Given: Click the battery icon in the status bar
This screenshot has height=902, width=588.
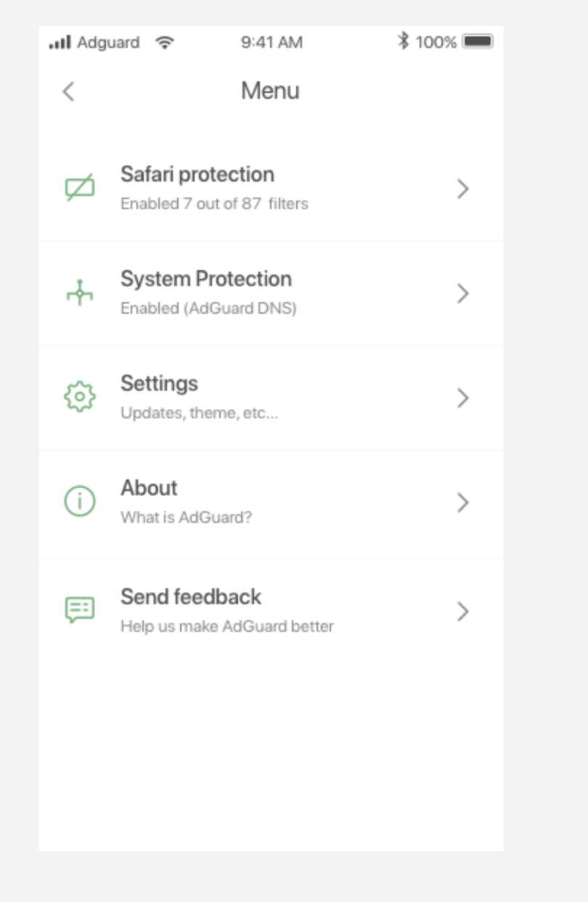Looking at the screenshot, I should coord(478,42).
